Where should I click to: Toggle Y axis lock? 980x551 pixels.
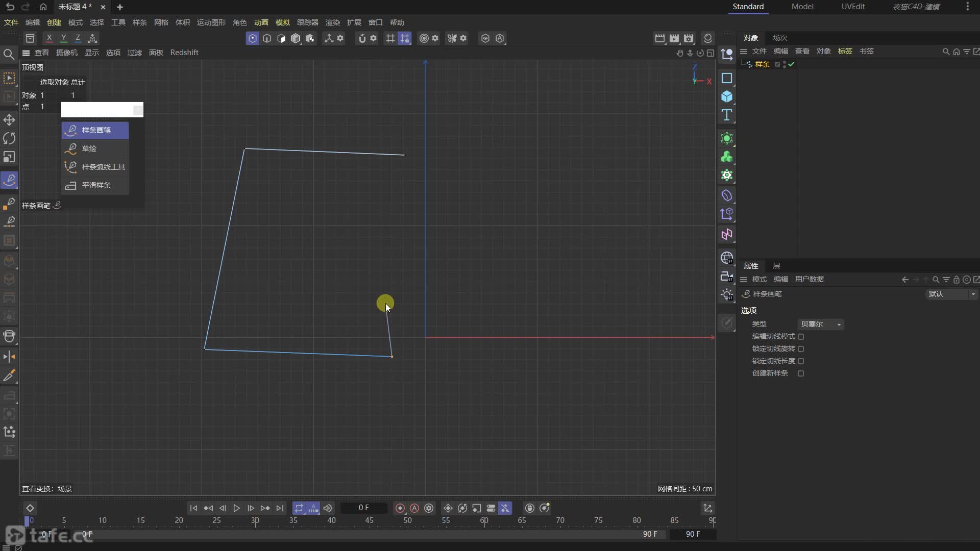pos(63,38)
